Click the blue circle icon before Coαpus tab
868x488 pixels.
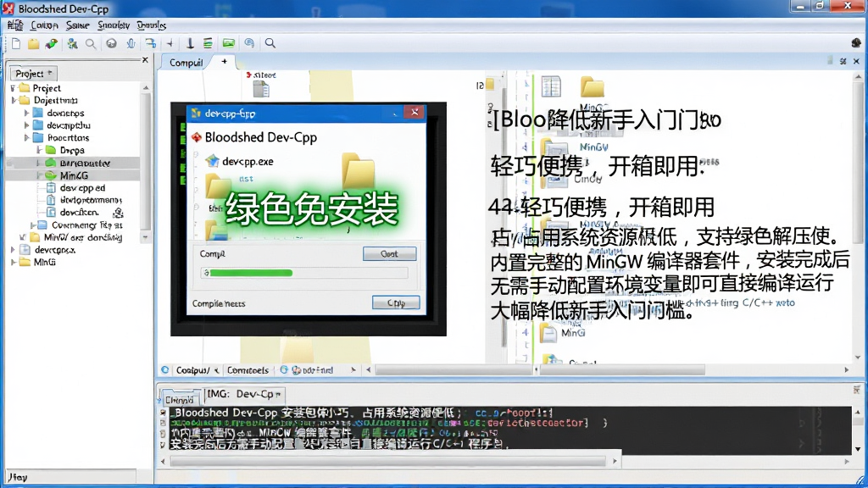coord(165,369)
